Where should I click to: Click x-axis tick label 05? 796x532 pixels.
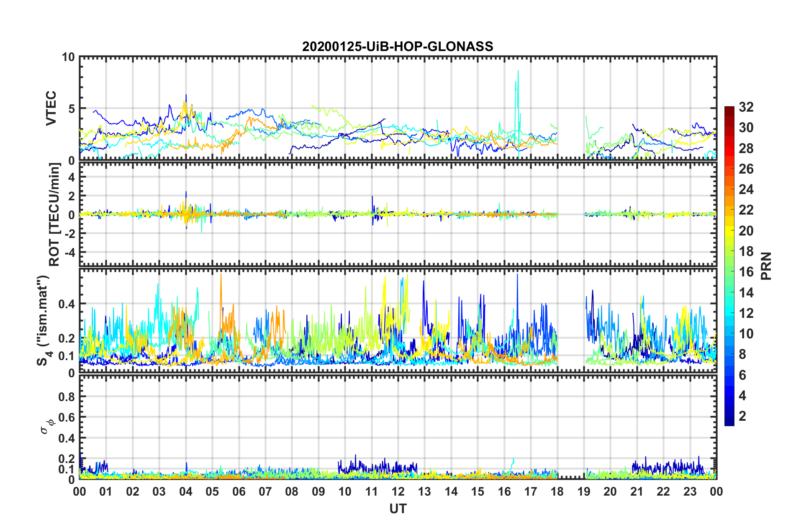coord(212,491)
